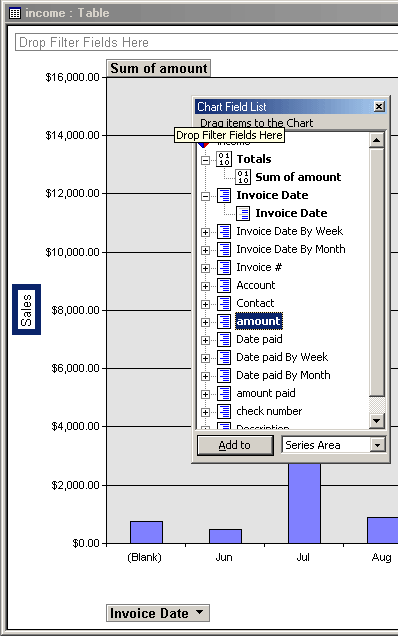Close the Chart Field List

[x=379, y=106]
